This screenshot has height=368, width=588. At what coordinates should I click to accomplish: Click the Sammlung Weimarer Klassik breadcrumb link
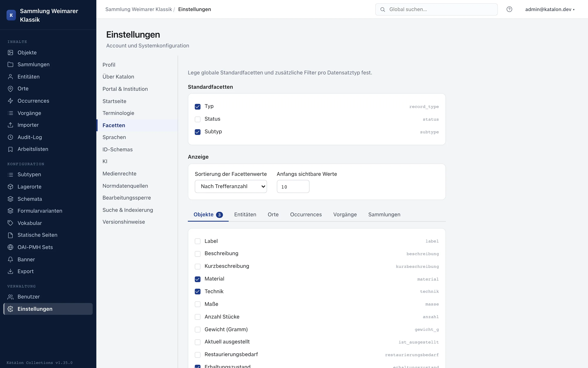coord(138,9)
